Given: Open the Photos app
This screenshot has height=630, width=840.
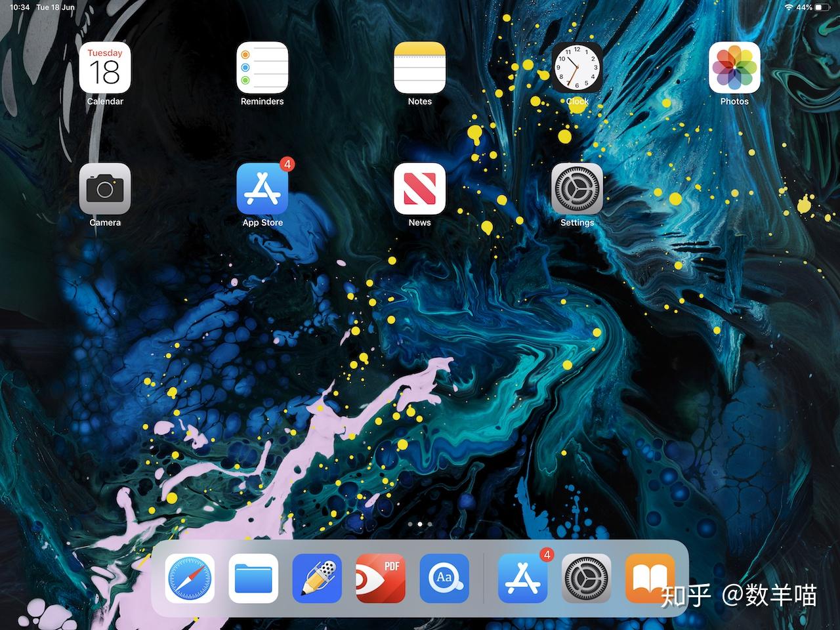Looking at the screenshot, I should click(x=734, y=68).
